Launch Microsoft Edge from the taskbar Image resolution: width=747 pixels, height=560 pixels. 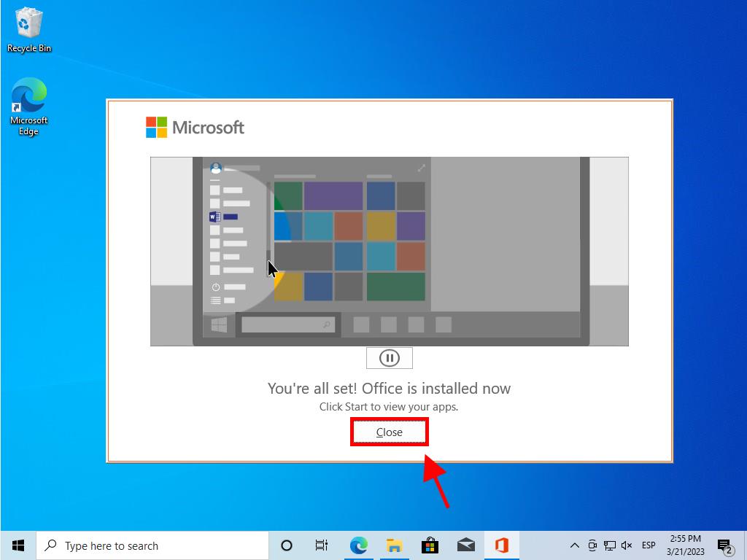358,545
